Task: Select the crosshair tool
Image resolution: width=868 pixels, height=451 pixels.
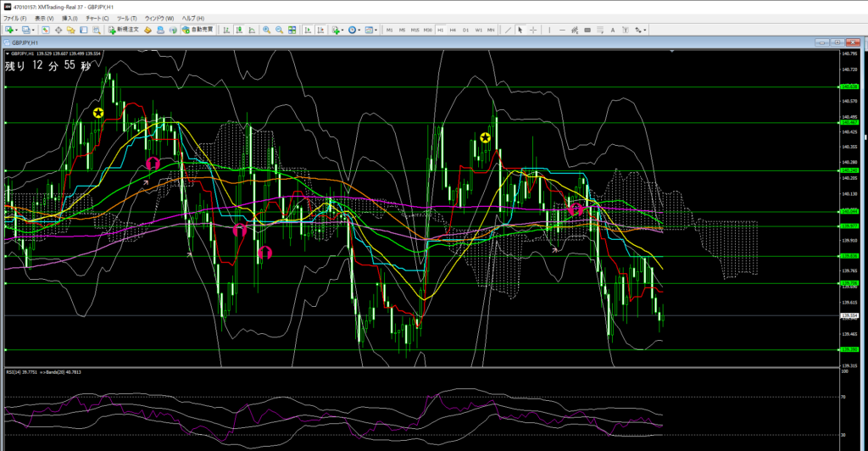Action: [x=533, y=30]
